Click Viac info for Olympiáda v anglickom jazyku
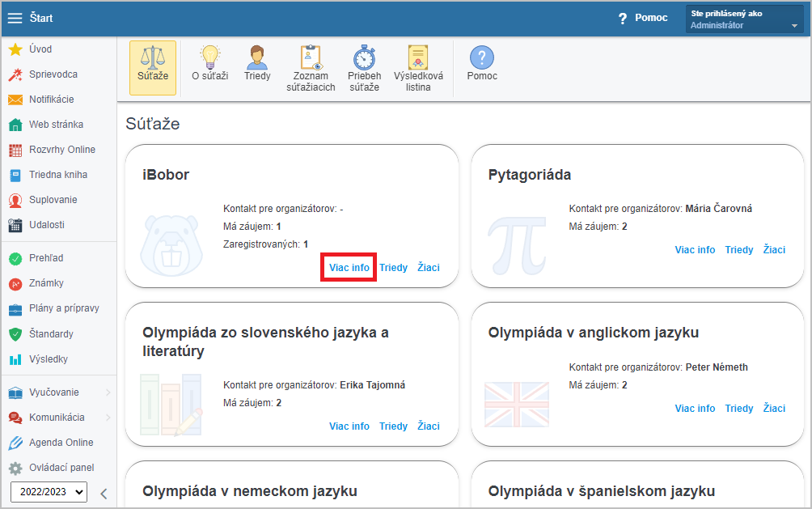The image size is (812, 509). point(695,409)
